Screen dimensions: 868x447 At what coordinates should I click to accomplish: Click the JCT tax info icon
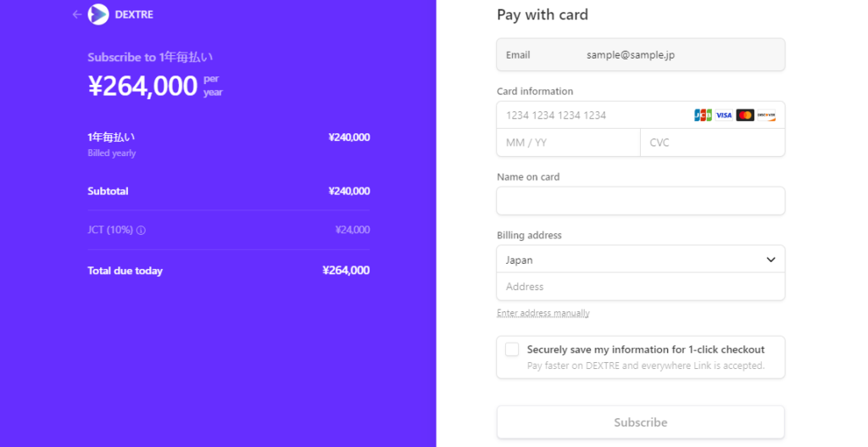click(x=142, y=230)
